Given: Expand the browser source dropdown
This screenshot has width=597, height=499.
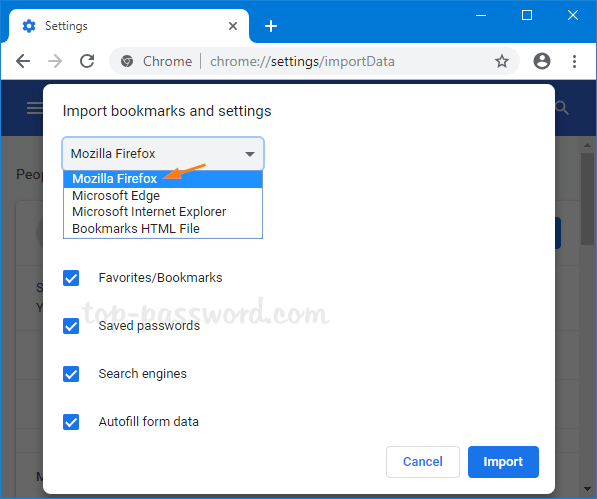Looking at the screenshot, I should [163, 153].
